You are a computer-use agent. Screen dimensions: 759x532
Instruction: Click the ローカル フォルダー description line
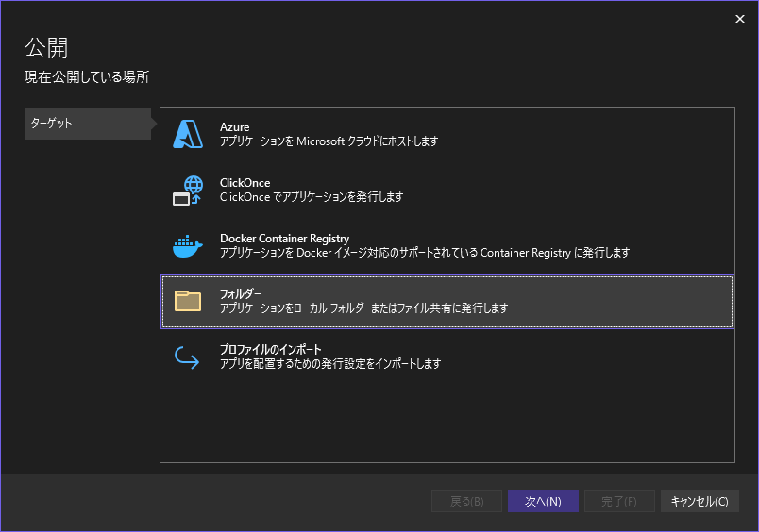[364, 308]
